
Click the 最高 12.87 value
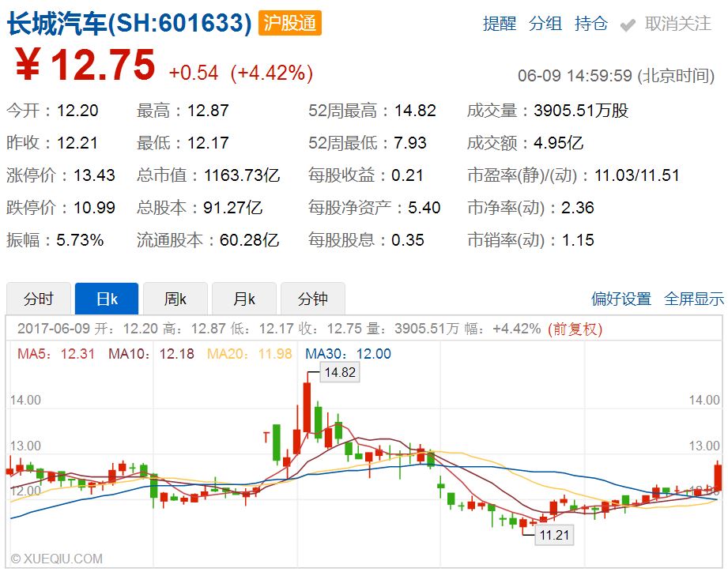208,111
